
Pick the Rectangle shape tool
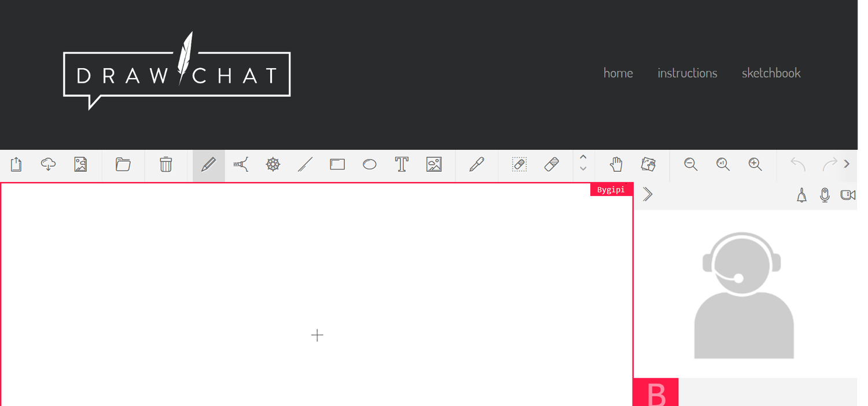point(337,165)
